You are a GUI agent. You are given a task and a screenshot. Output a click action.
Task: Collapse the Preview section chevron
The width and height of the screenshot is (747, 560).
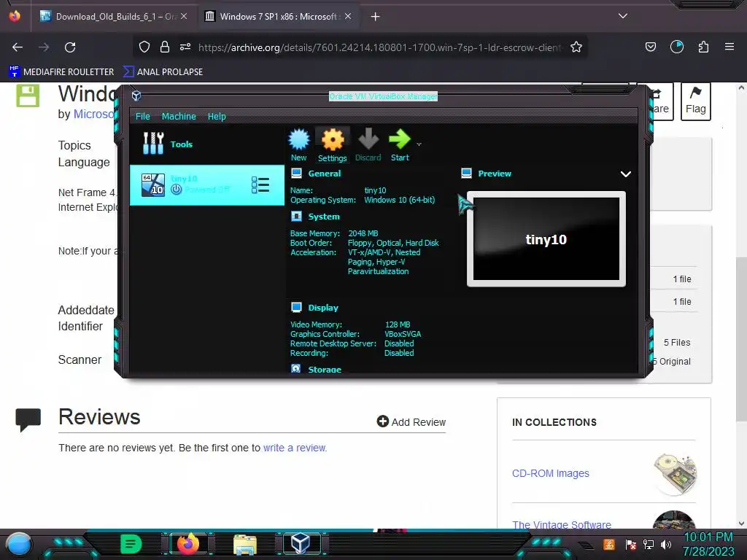pyautogui.click(x=625, y=174)
